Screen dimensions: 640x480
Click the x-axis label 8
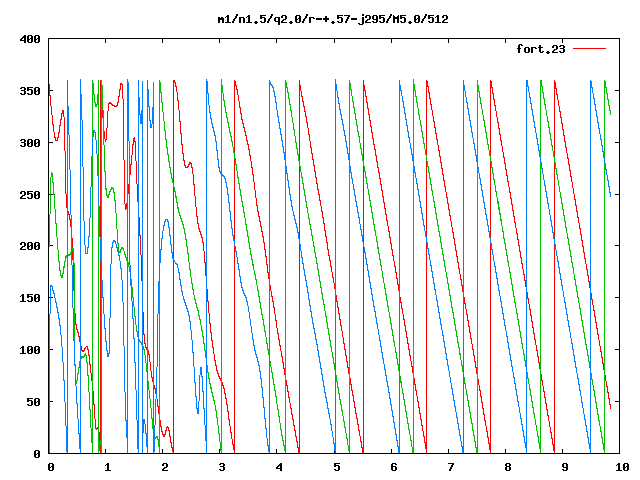[x=508, y=467]
